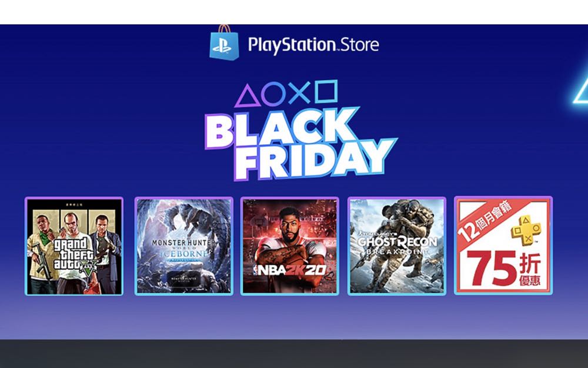Click the NBA 2K20 logo text
The width and height of the screenshot is (588, 368).
pos(289,270)
